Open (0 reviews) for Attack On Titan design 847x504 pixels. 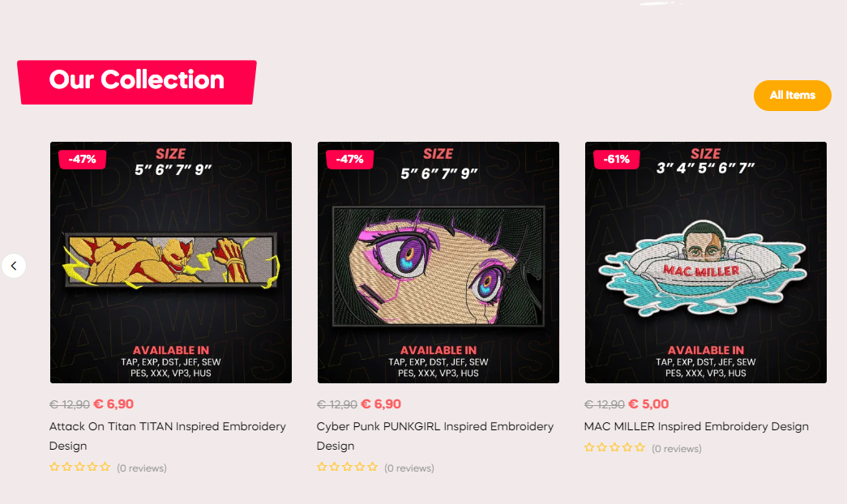click(142, 468)
